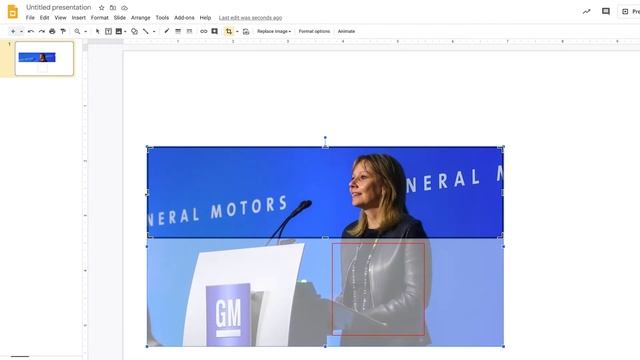Redo the last action
The image size is (640, 360).
pyautogui.click(x=42, y=31)
